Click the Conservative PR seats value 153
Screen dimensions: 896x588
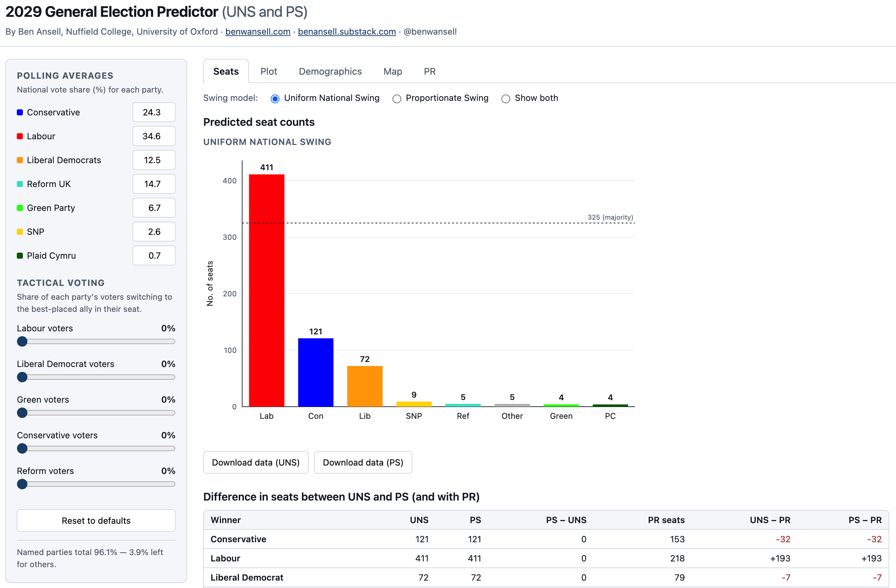(x=677, y=539)
